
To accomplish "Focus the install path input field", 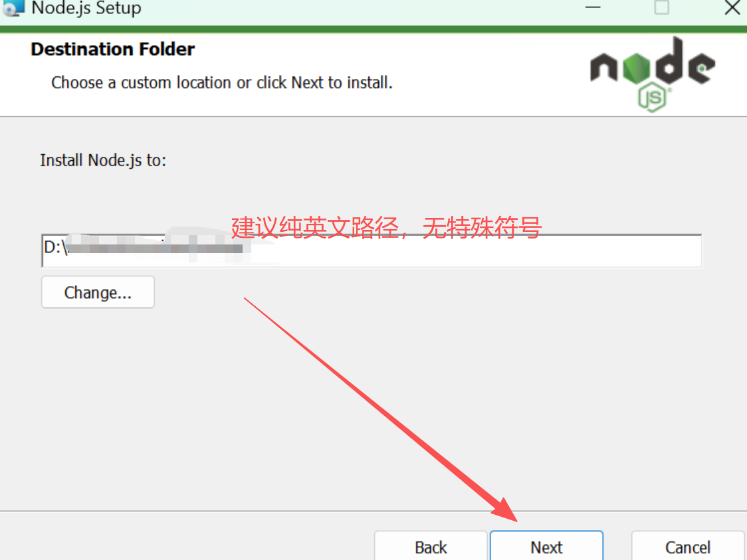I will point(372,250).
